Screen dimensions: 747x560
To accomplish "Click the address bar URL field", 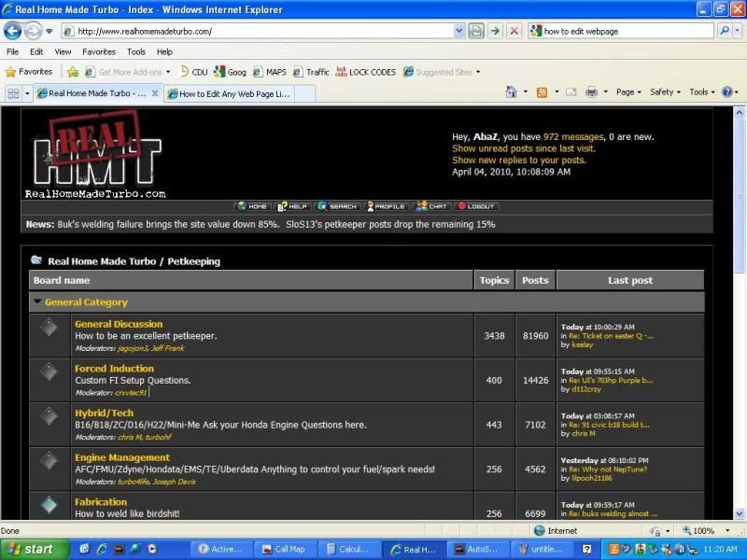I will click(258, 32).
